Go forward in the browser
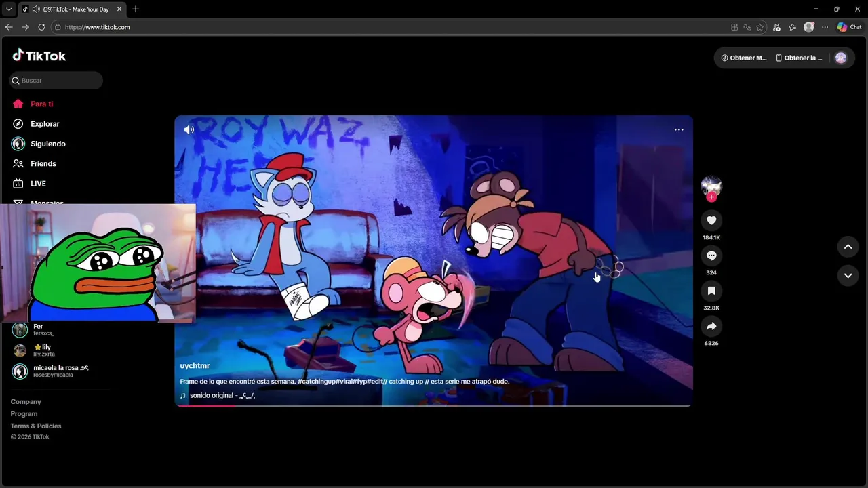This screenshot has height=488, width=868. click(x=25, y=27)
